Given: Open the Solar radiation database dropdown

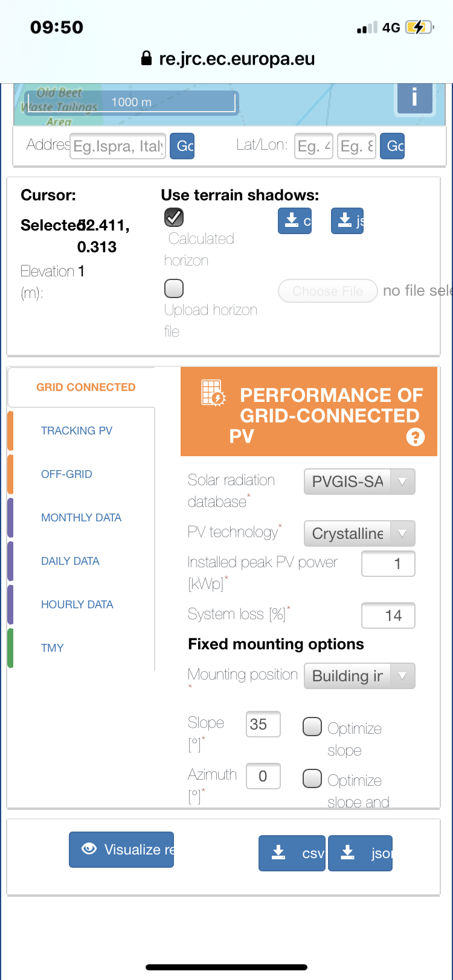Looking at the screenshot, I should pos(359,482).
